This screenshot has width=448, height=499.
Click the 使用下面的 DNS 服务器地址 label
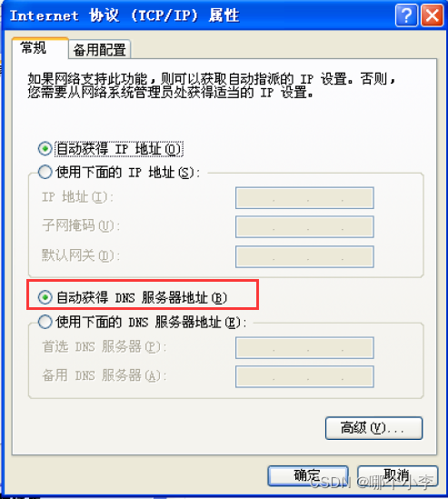[x=151, y=322]
